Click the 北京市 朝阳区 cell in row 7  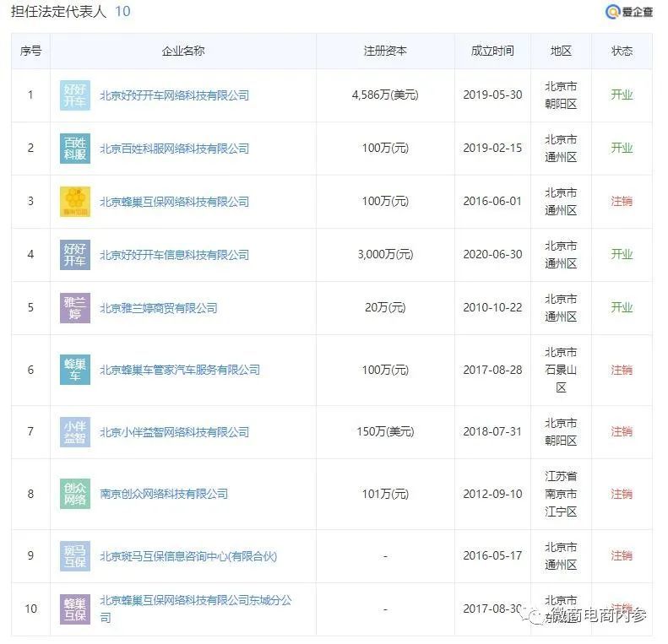coord(561,431)
